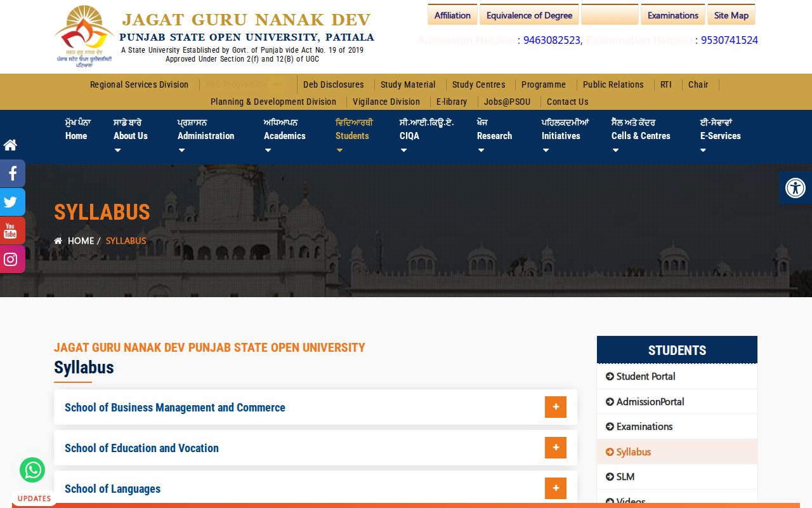Image resolution: width=812 pixels, height=508 pixels.
Task: Expand School of Education and Vocation plus
Action: [x=556, y=448]
